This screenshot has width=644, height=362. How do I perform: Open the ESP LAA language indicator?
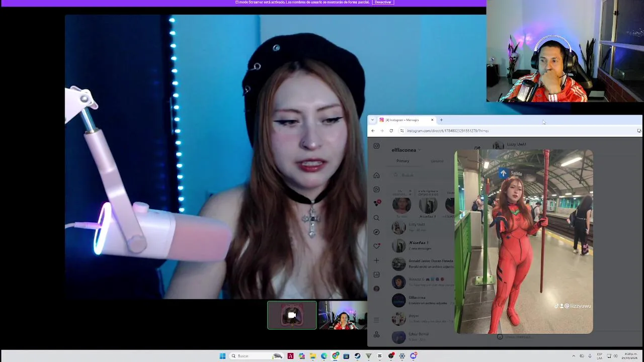coord(600,356)
